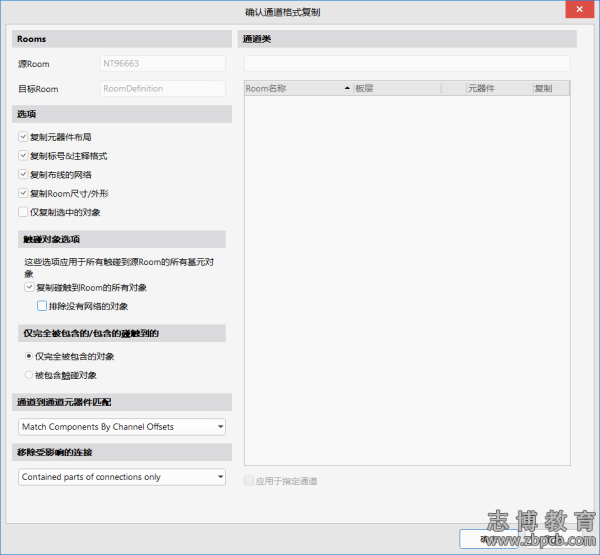The image size is (600, 555).
Task: Click the 元器件 column header
Action: (500, 88)
